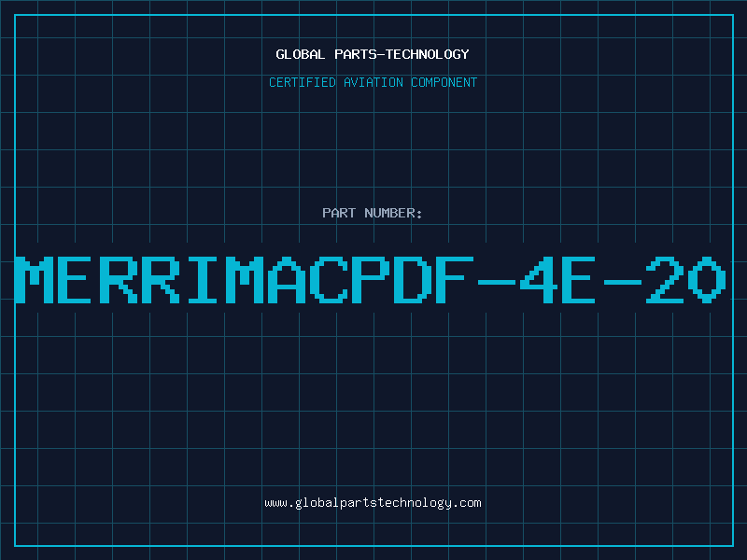Click the second dash in the part number
Image resolution: width=747 pixels, height=560 pixels.
tap(623, 282)
